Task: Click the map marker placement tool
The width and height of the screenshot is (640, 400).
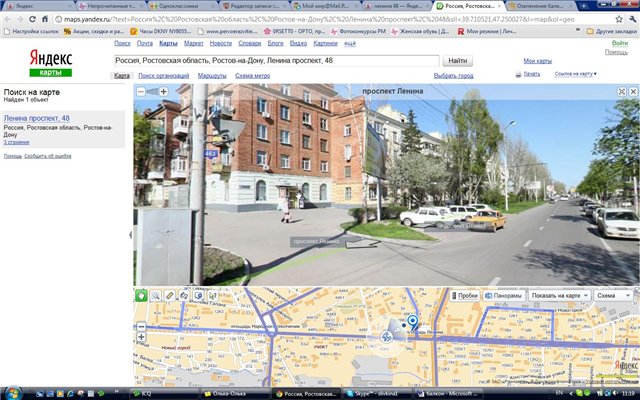Action: pos(198,296)
